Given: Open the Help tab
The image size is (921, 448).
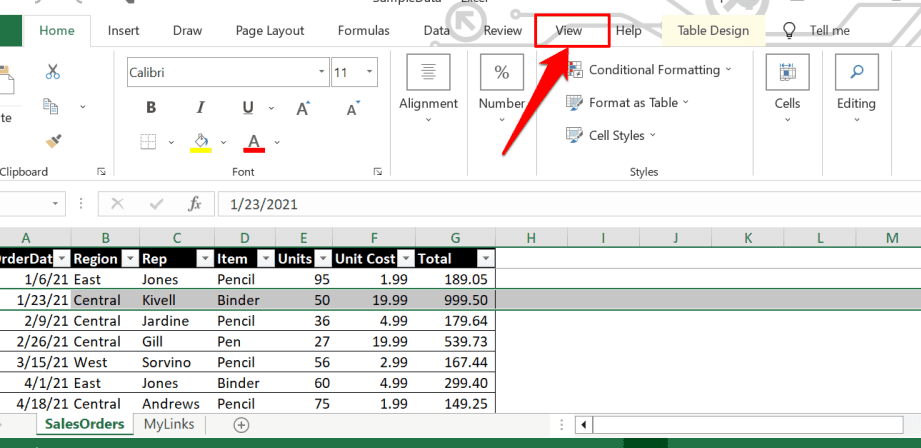Looking at the screenshot, I should pos(628,31).
